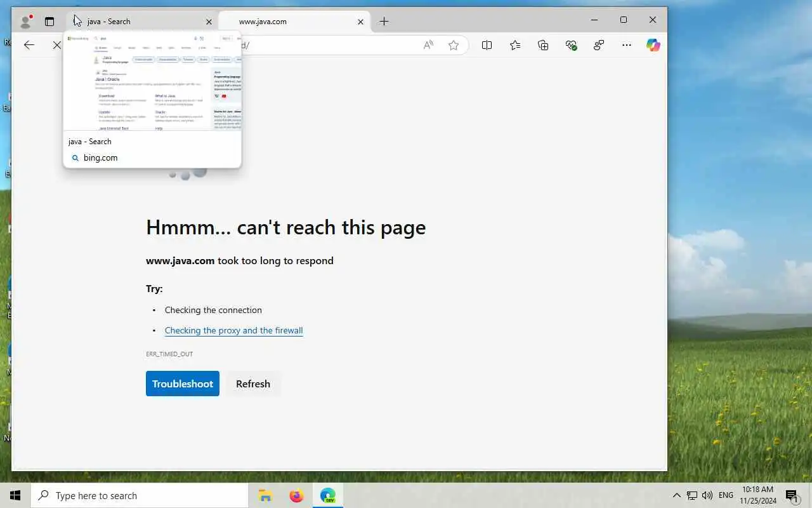Open Settings and more menu

click(627, 45)
